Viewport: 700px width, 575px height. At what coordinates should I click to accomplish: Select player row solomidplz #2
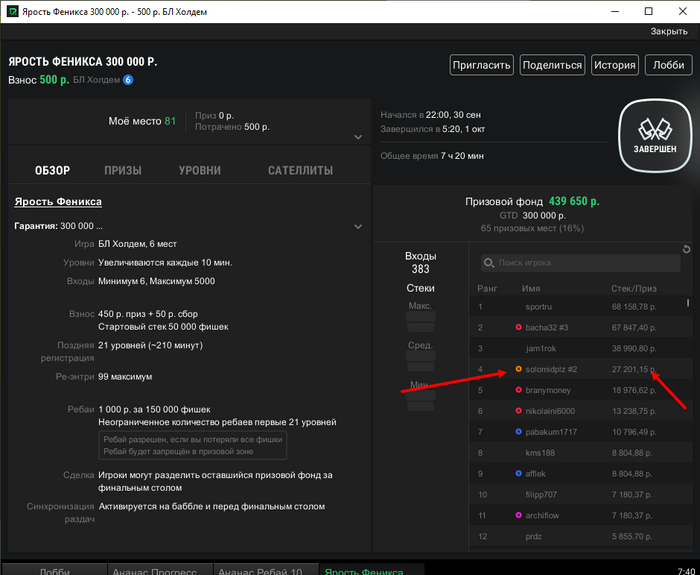[580, 369]
